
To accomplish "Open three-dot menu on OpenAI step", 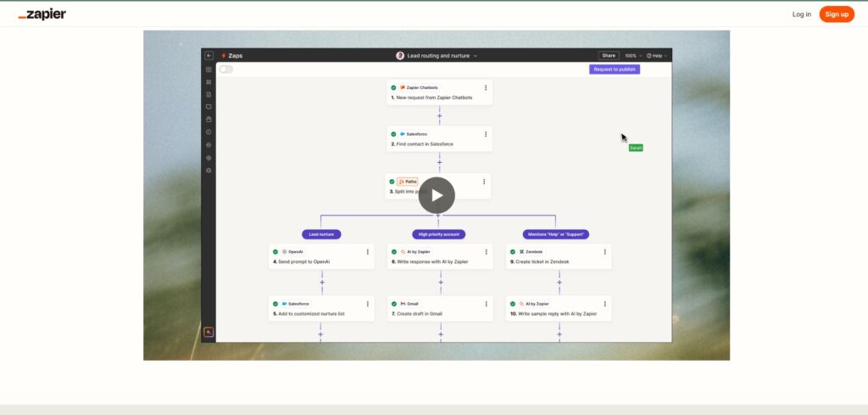I will pos(368,251).
